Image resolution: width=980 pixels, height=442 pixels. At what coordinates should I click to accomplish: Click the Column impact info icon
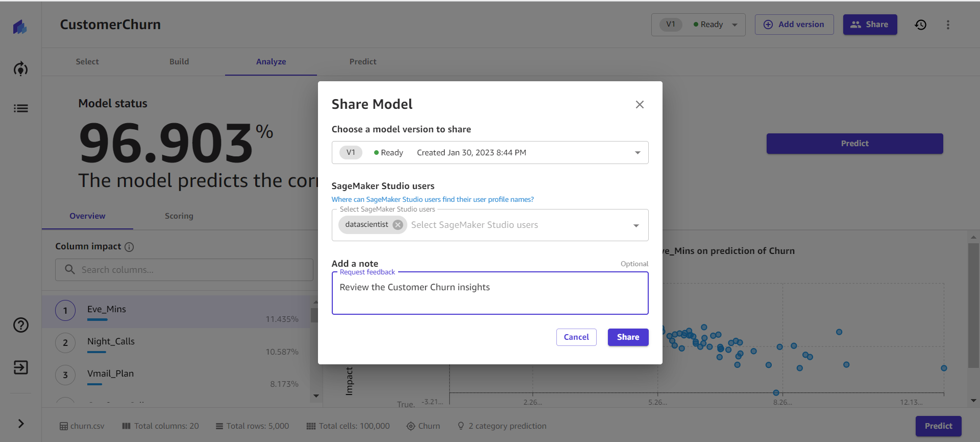click(129, 247)
